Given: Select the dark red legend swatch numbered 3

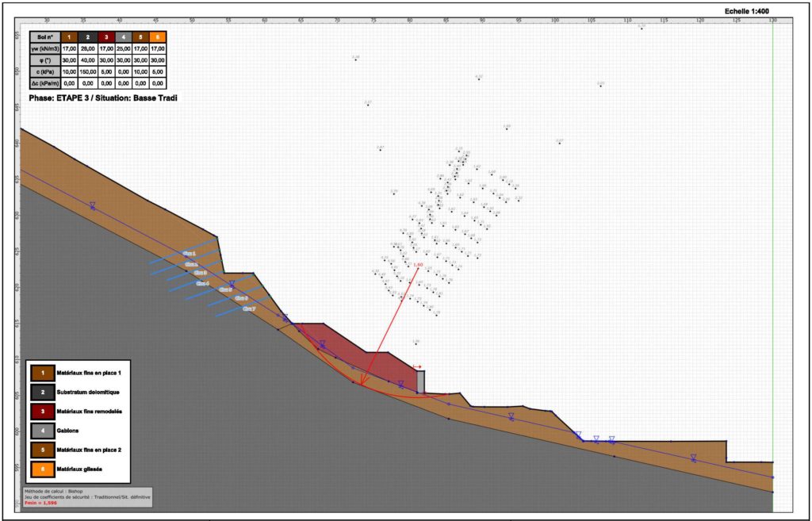Looking at the screenshot, I should point(42,412).
